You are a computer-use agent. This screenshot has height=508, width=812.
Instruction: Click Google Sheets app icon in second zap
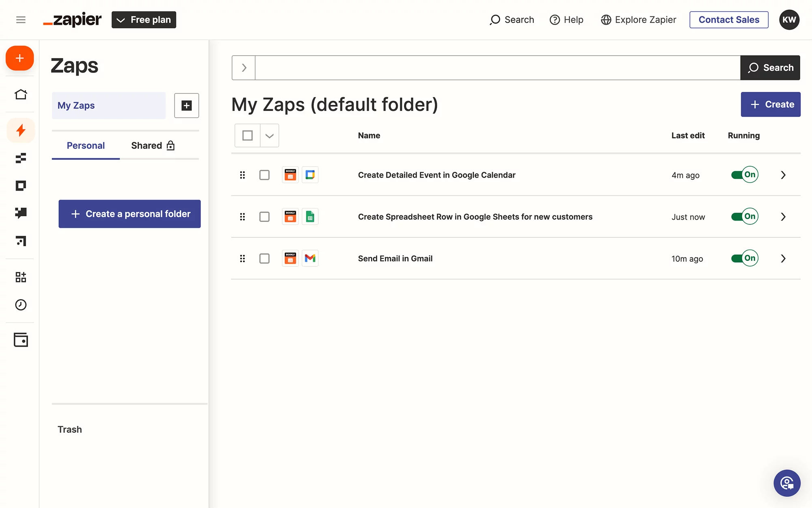point(310,217)
